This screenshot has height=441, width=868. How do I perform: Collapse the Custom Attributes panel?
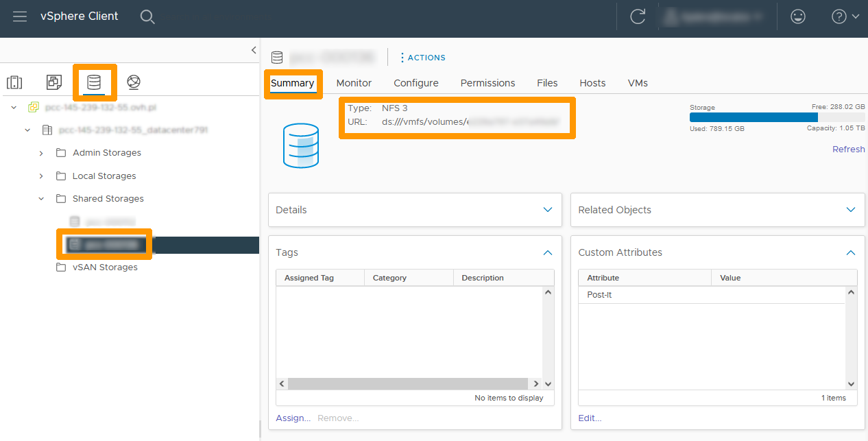point(851,252)
